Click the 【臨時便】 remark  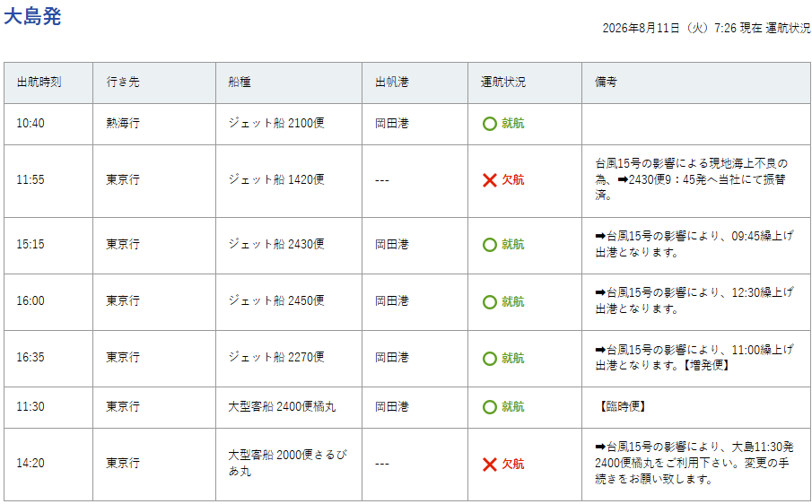click(620, 406)
